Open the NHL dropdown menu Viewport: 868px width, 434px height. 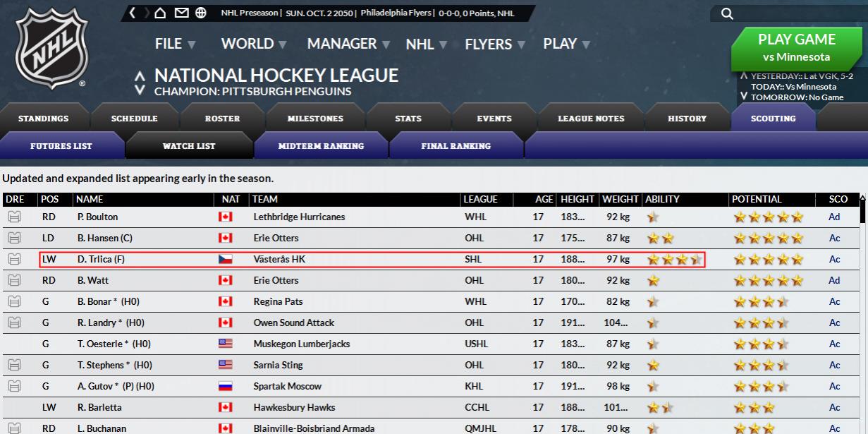click(x=427, y=44)
